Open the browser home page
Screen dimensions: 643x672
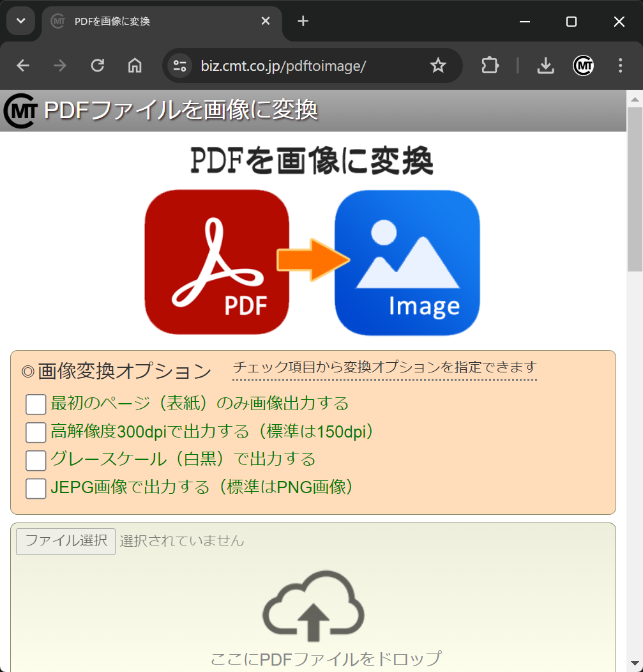(x=135, y=66)
